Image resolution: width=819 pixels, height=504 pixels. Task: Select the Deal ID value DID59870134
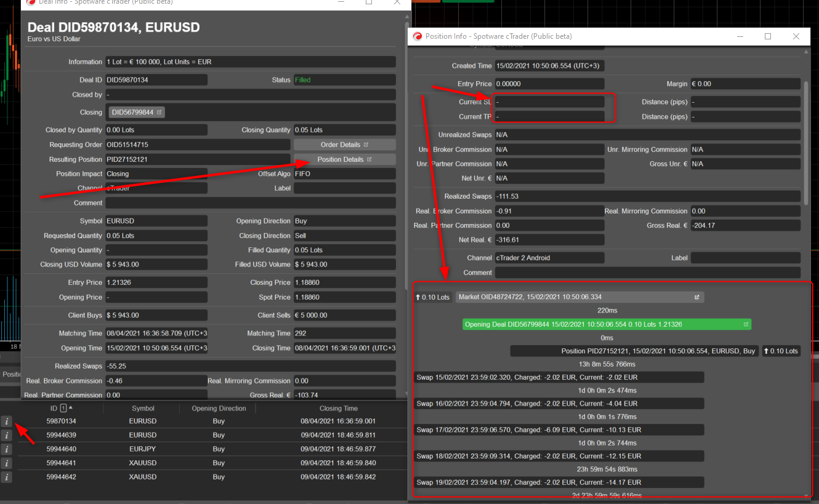tap(156, 80)
